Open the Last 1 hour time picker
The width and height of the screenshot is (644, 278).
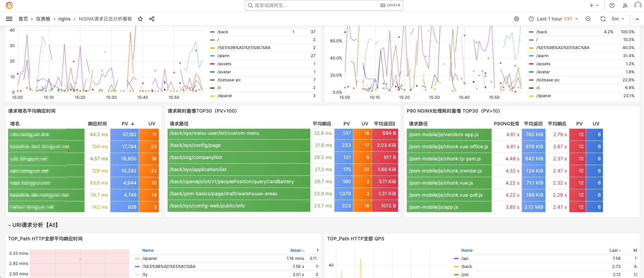coord(553,19)
